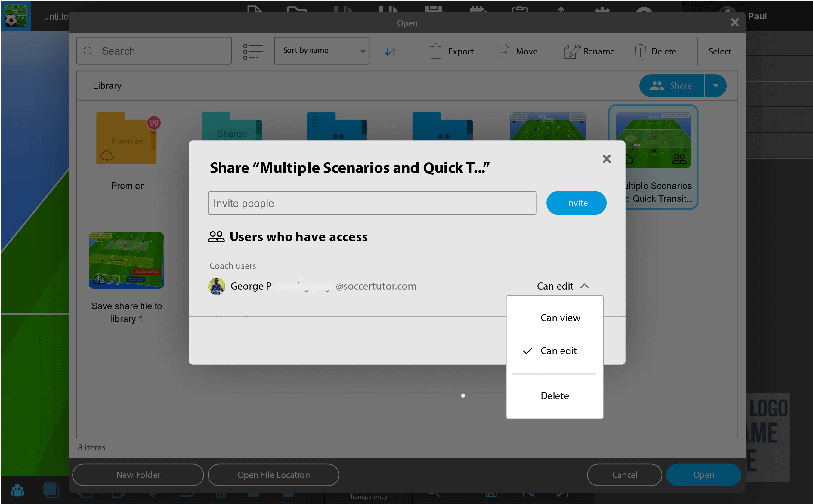Click the sort direction arrows icon

pyautogui.click(x=390, y=51)
